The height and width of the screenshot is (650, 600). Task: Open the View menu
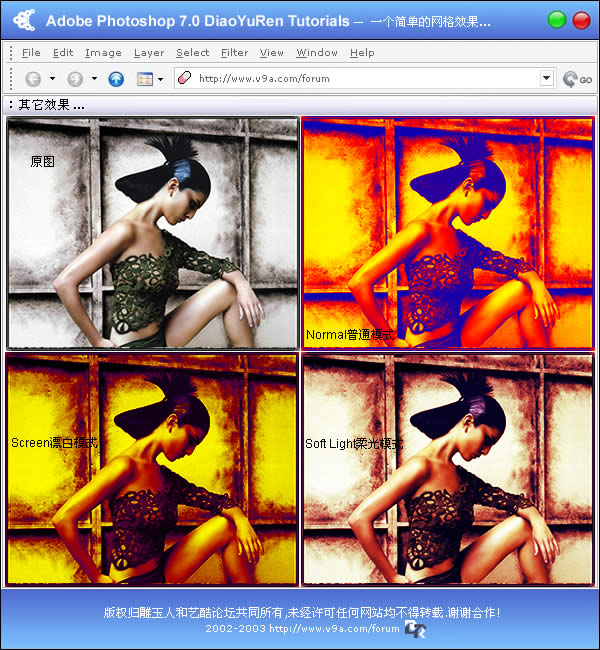click(x=272, y=53)
